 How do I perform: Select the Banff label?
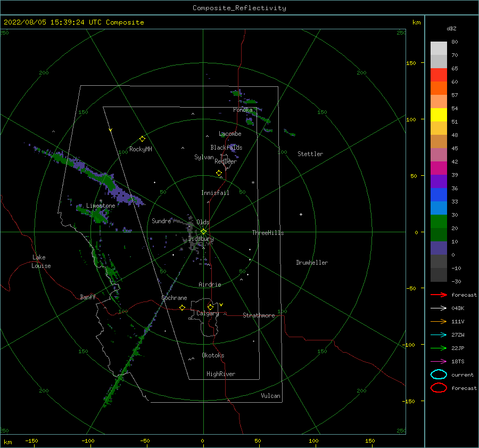[88, 297]
